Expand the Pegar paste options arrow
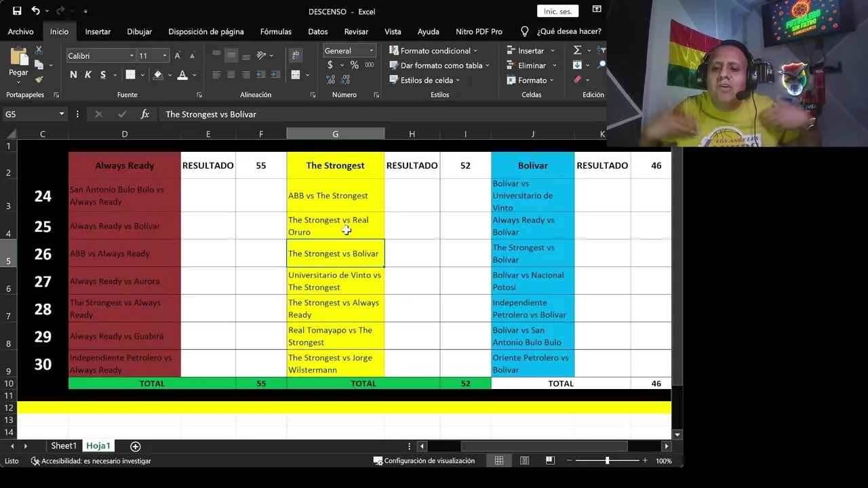This screenshot has height=488, width=868. coord(18,81)
